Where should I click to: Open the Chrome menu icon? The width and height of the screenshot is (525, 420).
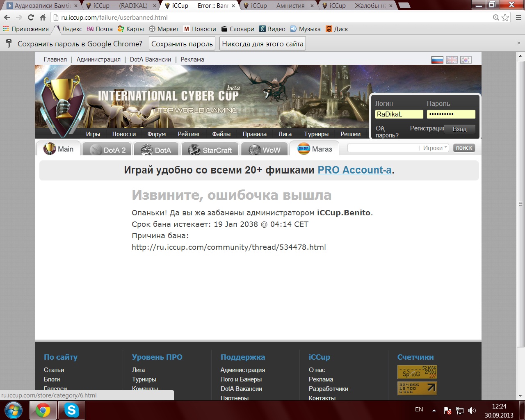click(518, 18)
